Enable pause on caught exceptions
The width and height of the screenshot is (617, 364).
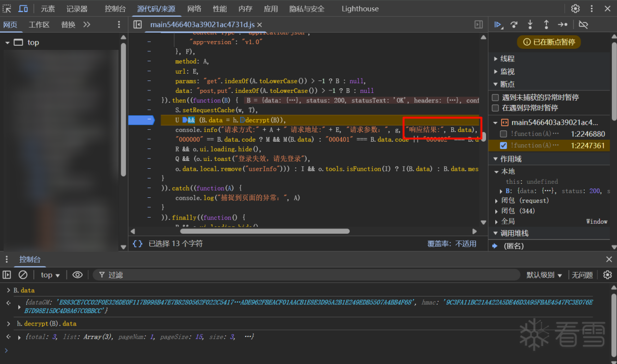pos(495,107)
